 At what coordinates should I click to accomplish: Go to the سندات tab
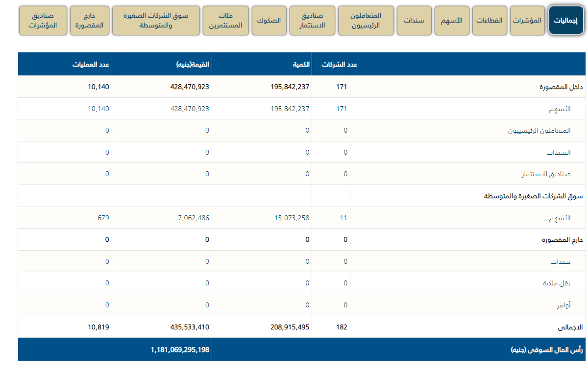pos(414,21)
